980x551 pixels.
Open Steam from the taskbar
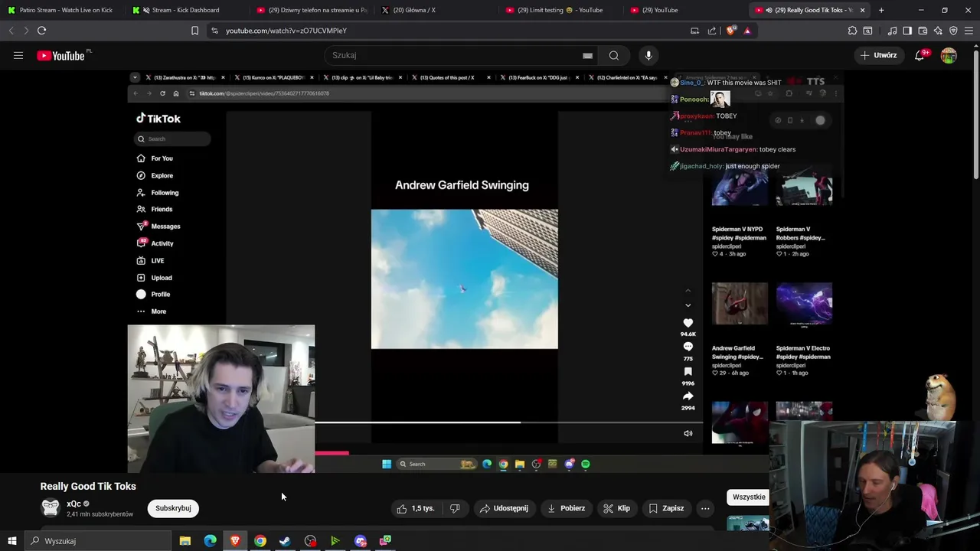285,541
